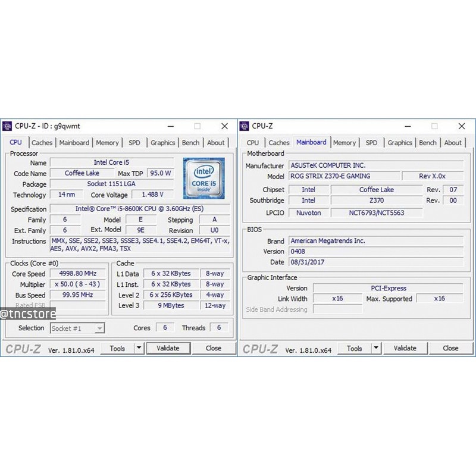Image resolution: width=476 pixels, height=476 pixels.
Task: Click Close button in right window
Action: click(451, 348)
